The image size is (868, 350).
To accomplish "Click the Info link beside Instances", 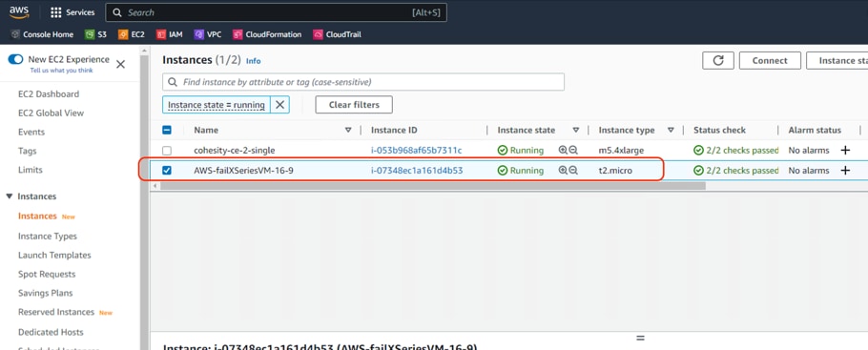I will tap(253, 61).
